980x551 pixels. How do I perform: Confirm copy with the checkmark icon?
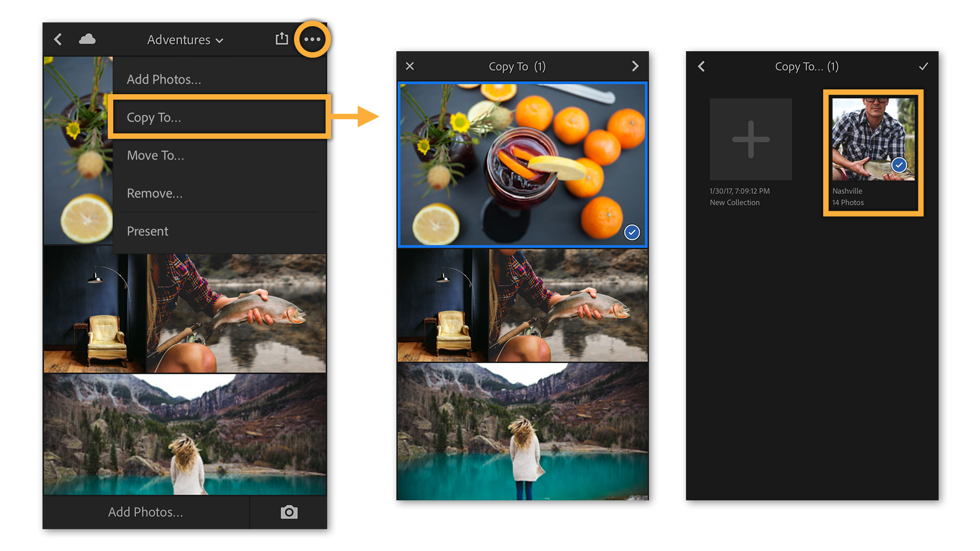(923, 66)
